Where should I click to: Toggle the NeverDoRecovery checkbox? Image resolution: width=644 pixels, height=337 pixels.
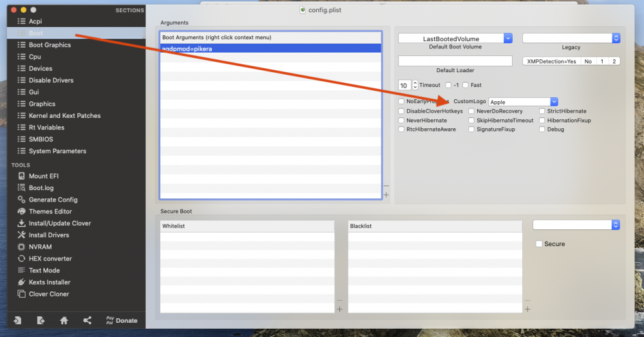click(x=471, y=111)
